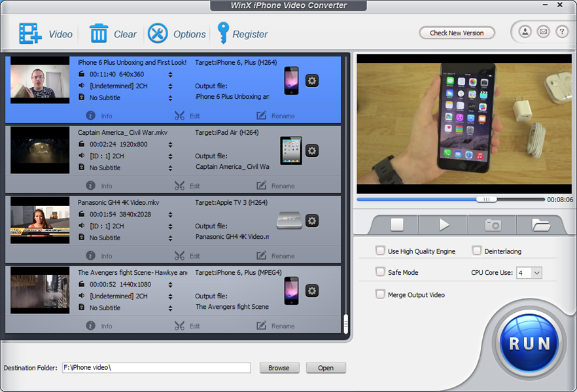Select Captain America Civil War thumbnail
The width and height of the screenshot is (577, 392).
point(40,150)
